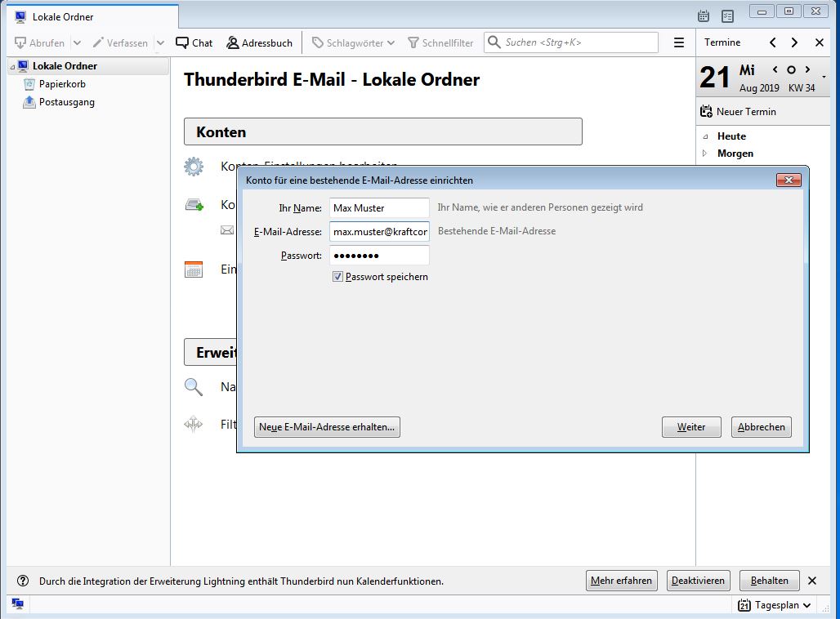Close the account setup dialog
The image size is (840, 619).
[x=789, y=180]
